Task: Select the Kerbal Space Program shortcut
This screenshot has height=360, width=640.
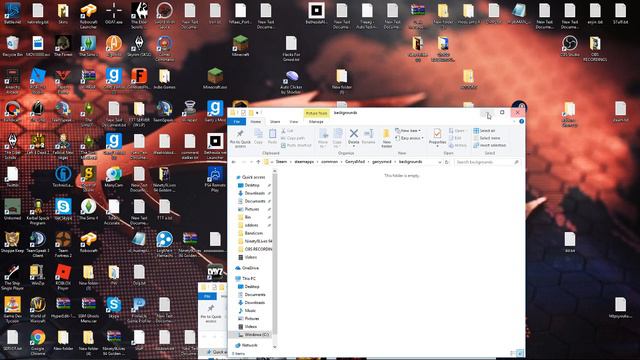Action: (38, 211)
